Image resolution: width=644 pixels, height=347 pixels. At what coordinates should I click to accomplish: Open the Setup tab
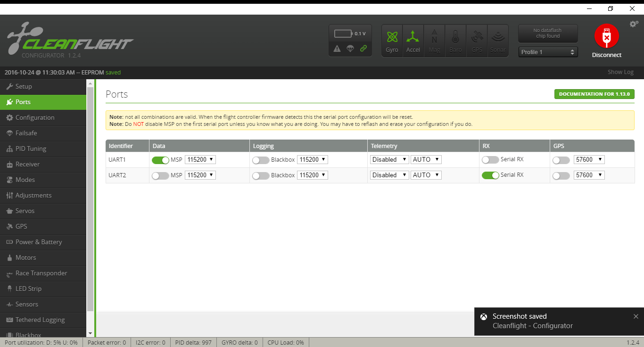pyautogui.click(x=43, y=86)
